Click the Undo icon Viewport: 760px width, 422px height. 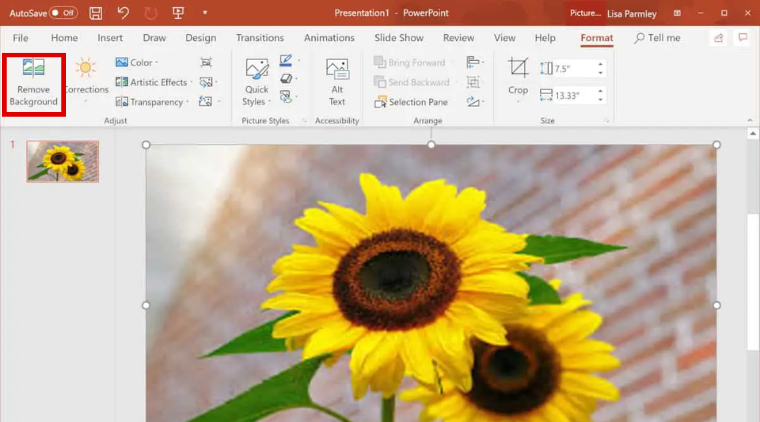(123, 13)
